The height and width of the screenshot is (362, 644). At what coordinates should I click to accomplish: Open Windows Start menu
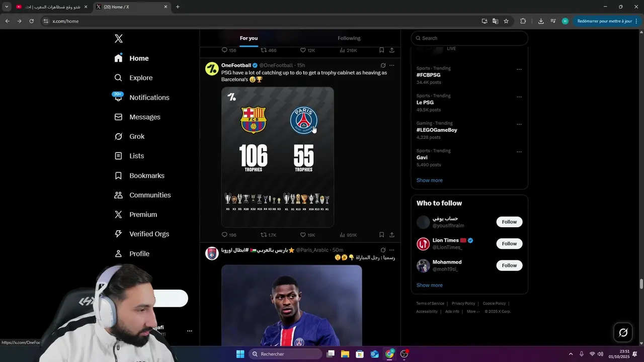(x=240, y=354)
